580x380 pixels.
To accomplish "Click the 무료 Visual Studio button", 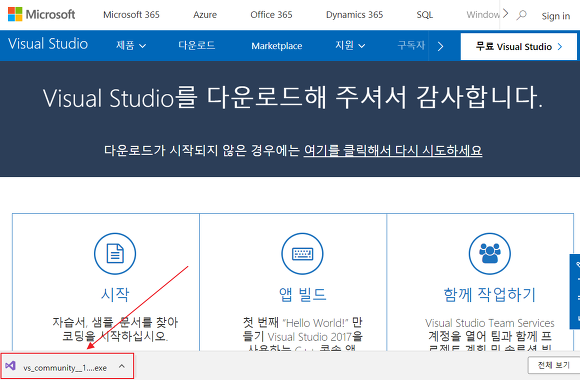I will click(519, 47).
